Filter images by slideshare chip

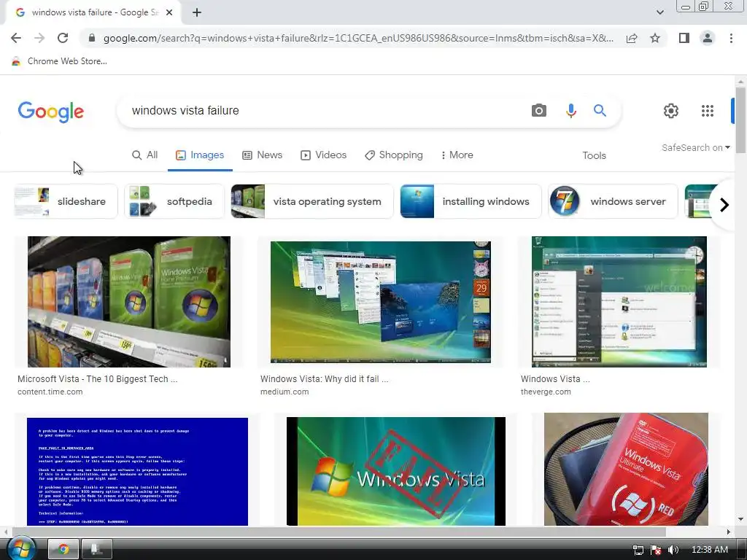point(65,201)
